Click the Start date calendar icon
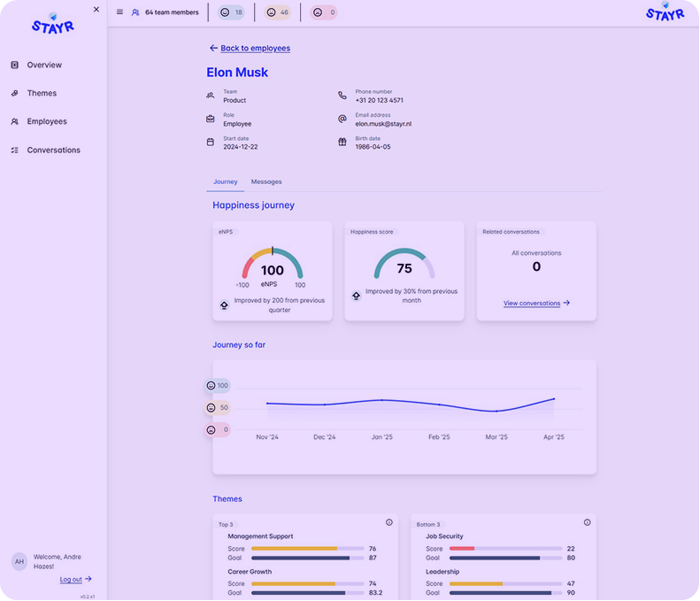 (x=211, y=142)
